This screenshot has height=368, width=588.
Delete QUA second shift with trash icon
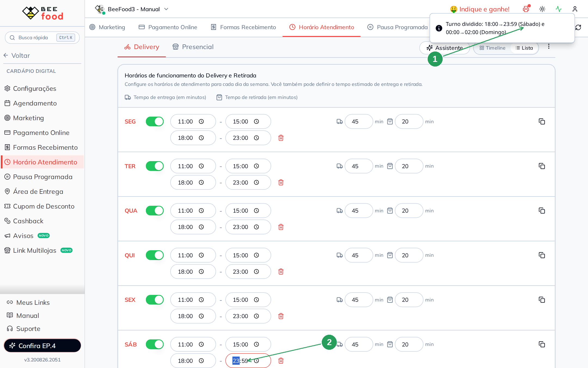click(281, 227)
